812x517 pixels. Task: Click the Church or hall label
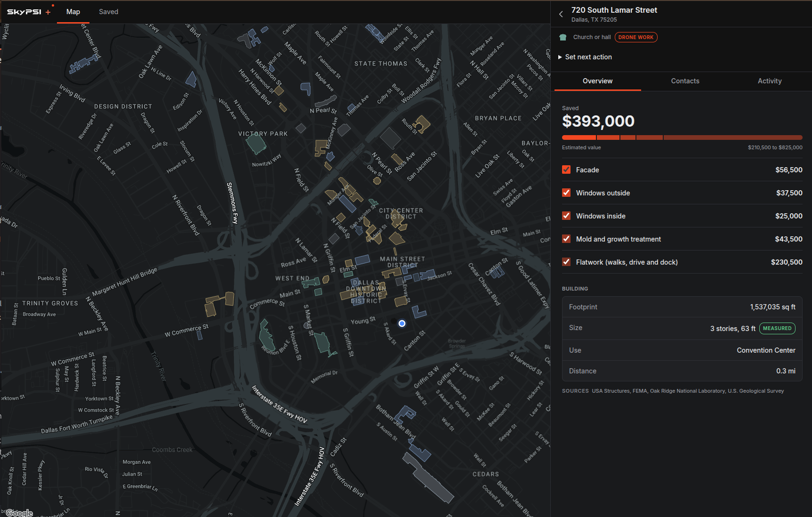(592, 37)
